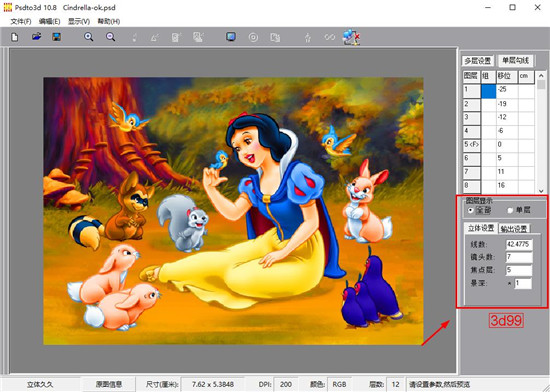Select the 全部 layer display radio button
Image resolution: width=550 pixels, height=392 pixels.
pyautogui.click(x=471, y=210)
